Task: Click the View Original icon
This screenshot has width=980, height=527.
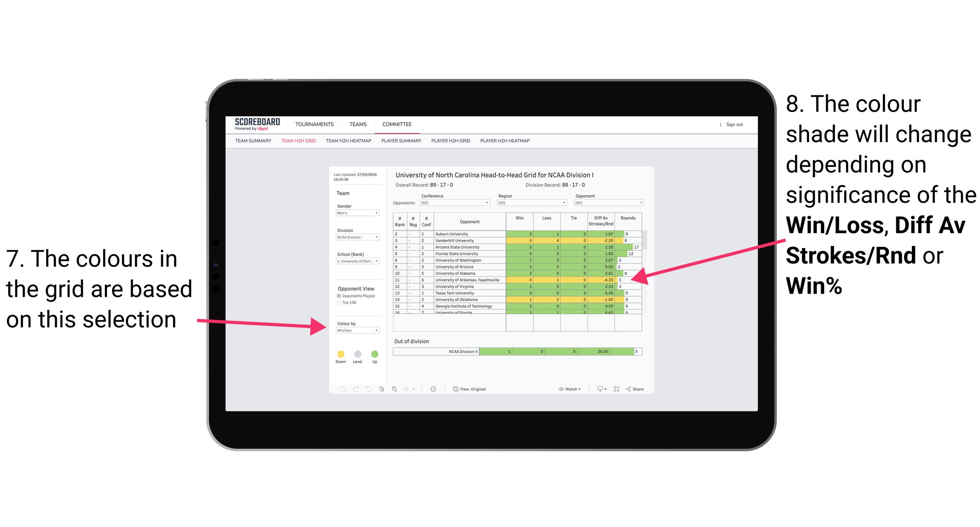Action: coord(455,388)
